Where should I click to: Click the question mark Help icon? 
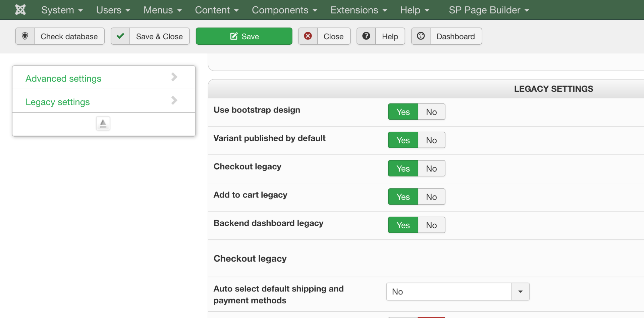pyautogui.click(x=366, y=36)
